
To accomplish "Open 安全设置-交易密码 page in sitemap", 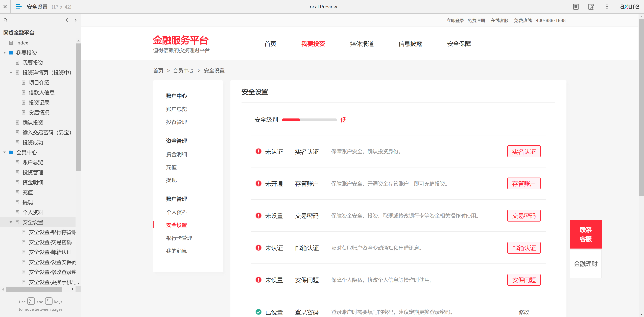I will [x=50, y=242].
